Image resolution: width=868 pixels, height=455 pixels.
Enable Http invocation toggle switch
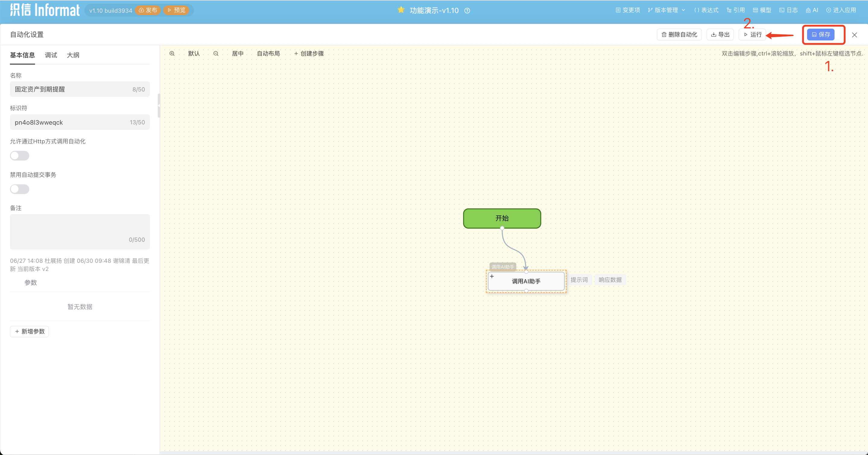[20, 156]
